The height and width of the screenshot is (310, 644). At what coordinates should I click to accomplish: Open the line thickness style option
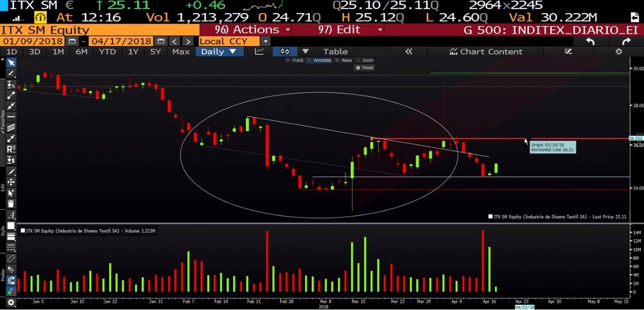[11, 237]
